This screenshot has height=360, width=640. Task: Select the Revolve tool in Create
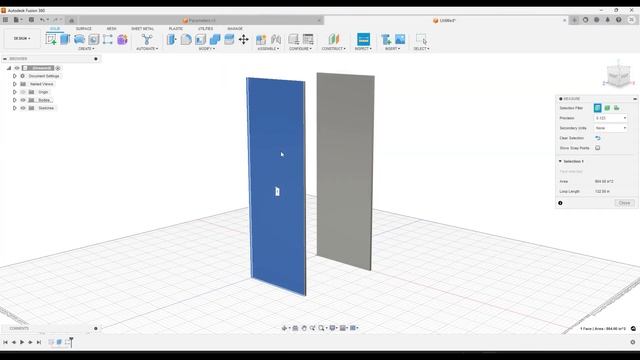[79, 39]
